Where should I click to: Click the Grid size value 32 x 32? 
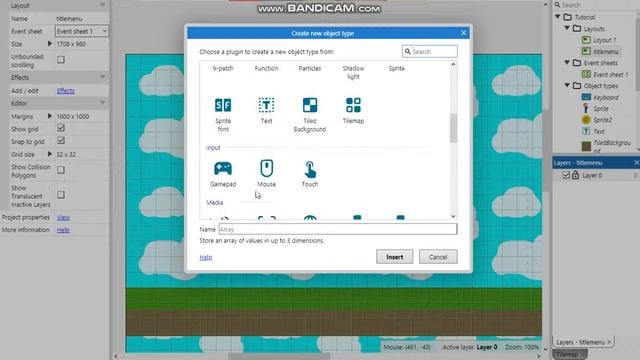point(66,154)
